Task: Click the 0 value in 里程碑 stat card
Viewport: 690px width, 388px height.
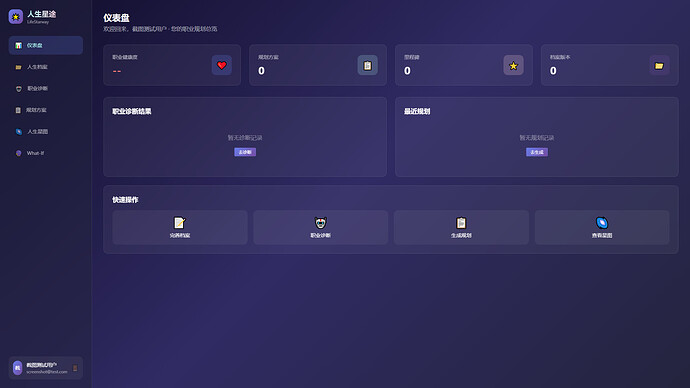Action: point(407,71)
